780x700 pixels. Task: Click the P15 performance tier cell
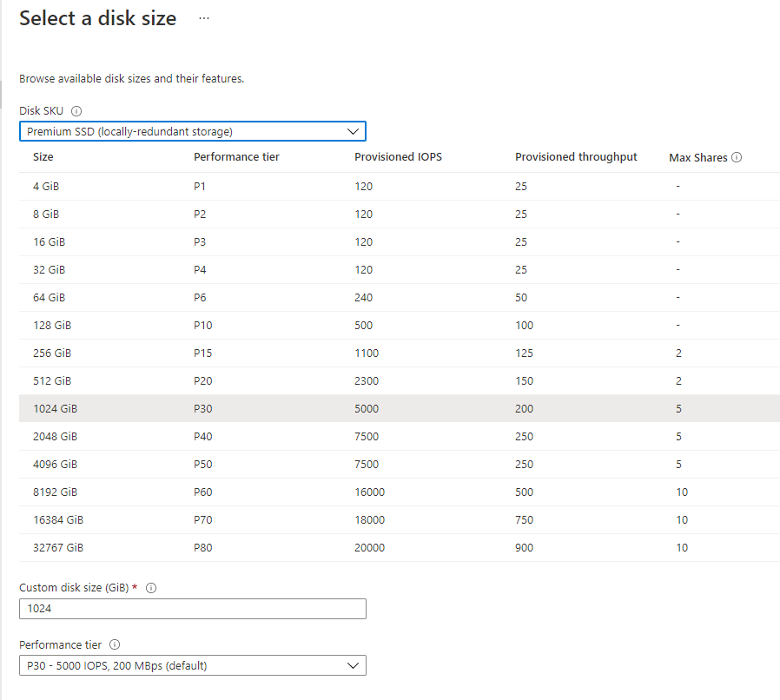tap(203, 353)
